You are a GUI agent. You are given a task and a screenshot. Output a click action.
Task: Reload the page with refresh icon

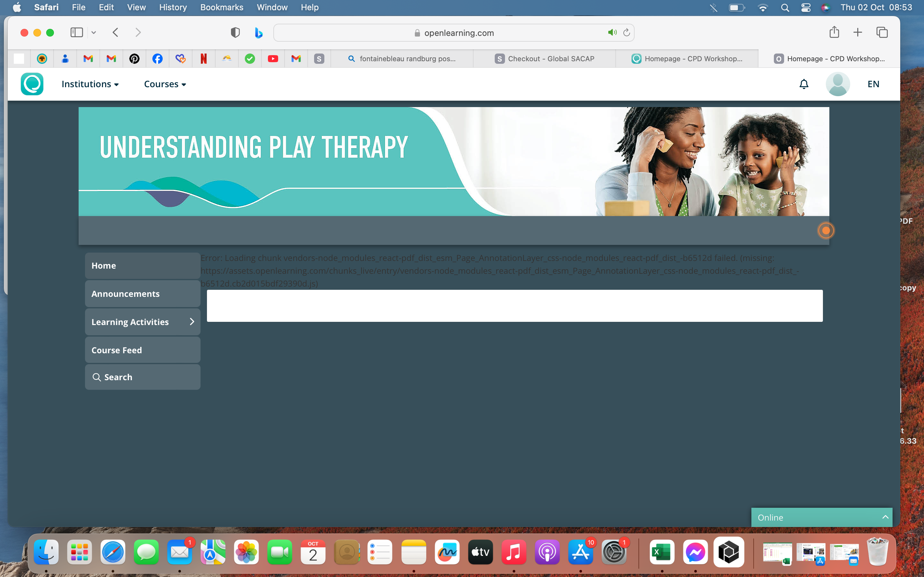627,33
